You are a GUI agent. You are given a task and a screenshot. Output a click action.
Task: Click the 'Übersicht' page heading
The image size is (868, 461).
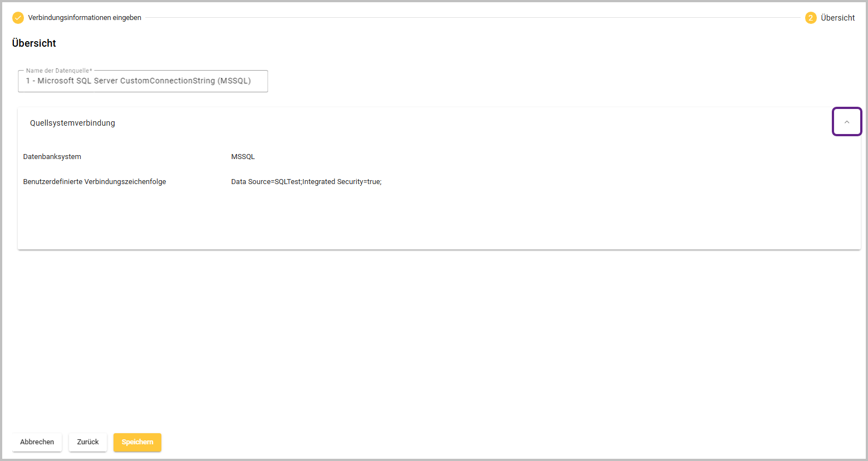[34, 43]
